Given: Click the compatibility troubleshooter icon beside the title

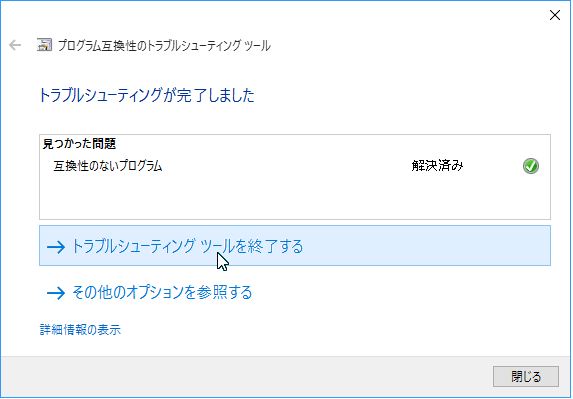Looking at the screenshot, I should point(44,45).
